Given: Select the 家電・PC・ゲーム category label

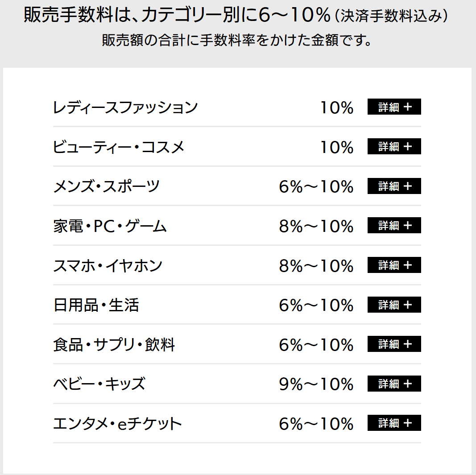Looking at the screenshot, I should pyautogui.click(x=110, y=226).
